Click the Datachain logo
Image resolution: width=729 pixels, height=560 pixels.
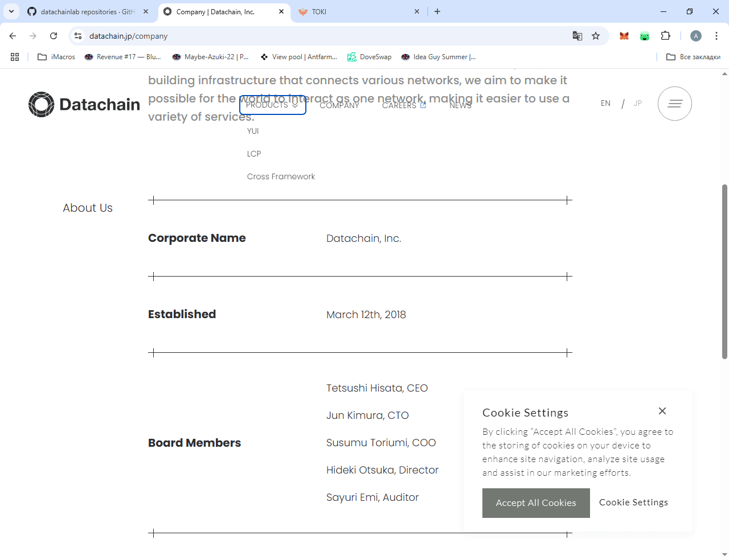(x=84, y=104)
